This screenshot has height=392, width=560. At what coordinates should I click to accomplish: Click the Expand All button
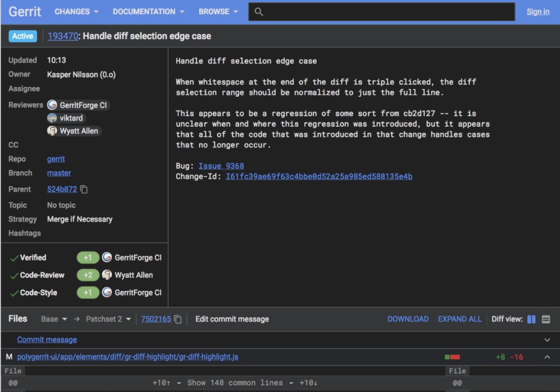tap(459, 319)
